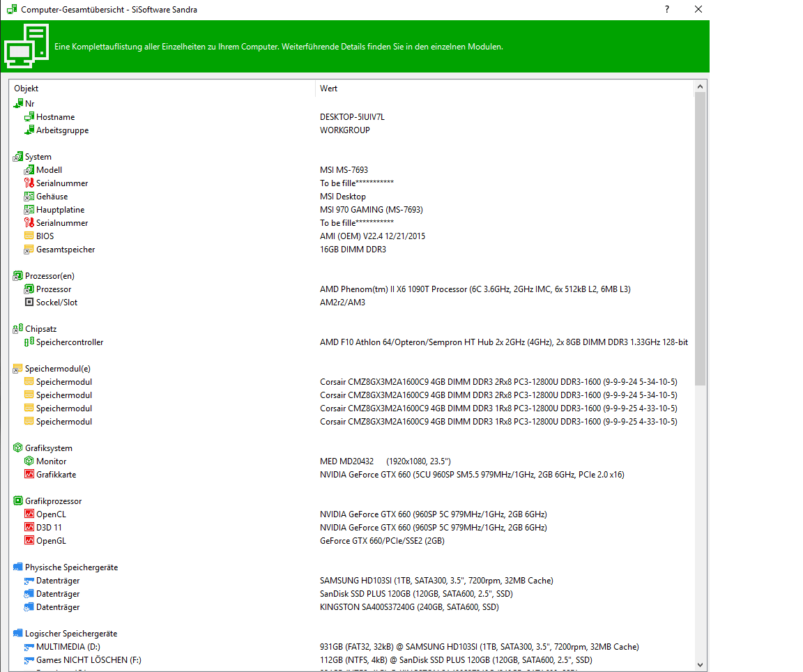The image size is (803, 672).
Task: Click the Gehäuse row icon
Action: point(29,196)
